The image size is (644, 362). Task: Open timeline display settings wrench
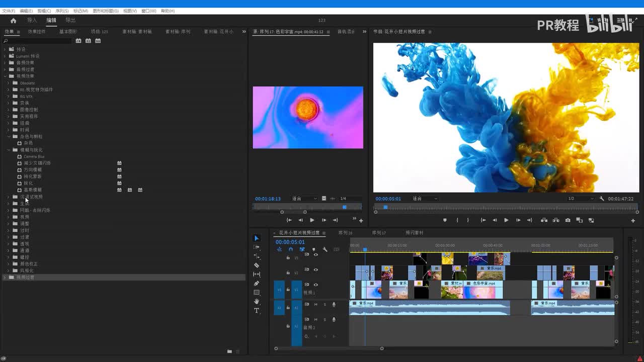[325, 249]
